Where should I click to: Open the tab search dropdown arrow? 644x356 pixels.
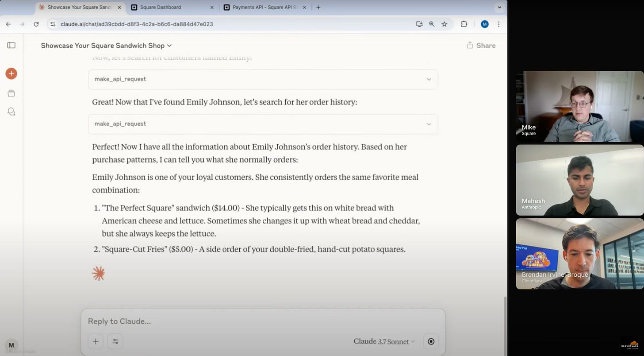[500, 7]
